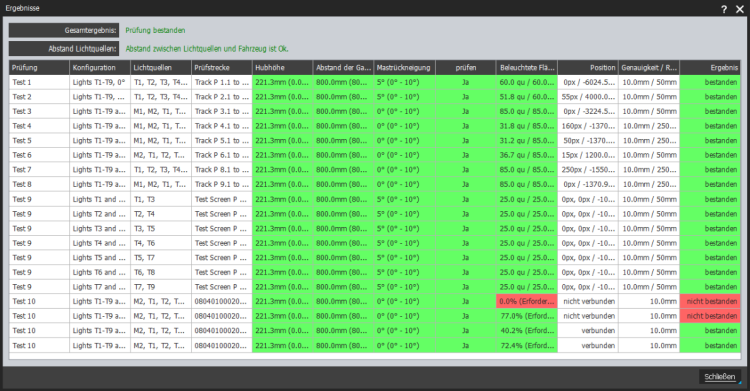The height and width of the screenshot is (391, 750).
Task: Click the help question mark icon
Action: 724,9
